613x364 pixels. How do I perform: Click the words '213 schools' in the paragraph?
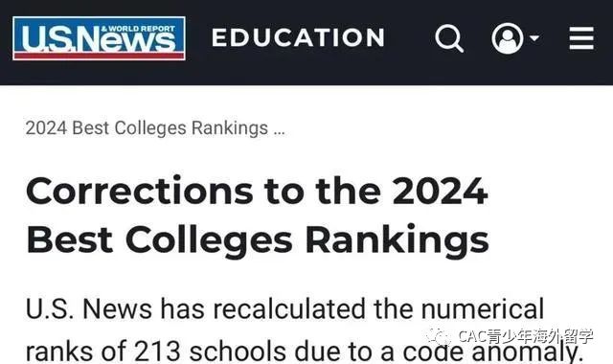[x=210, y=351]
